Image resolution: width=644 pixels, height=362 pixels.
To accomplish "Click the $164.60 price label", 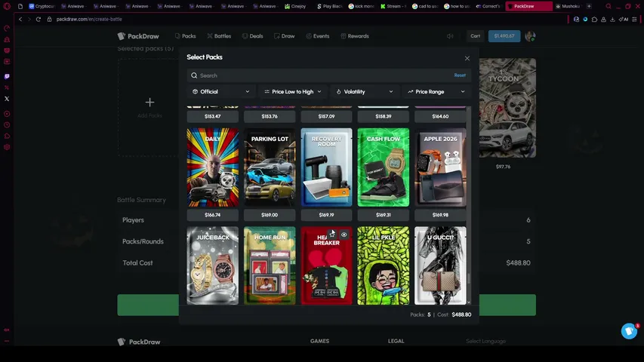I will coord(440,117).
